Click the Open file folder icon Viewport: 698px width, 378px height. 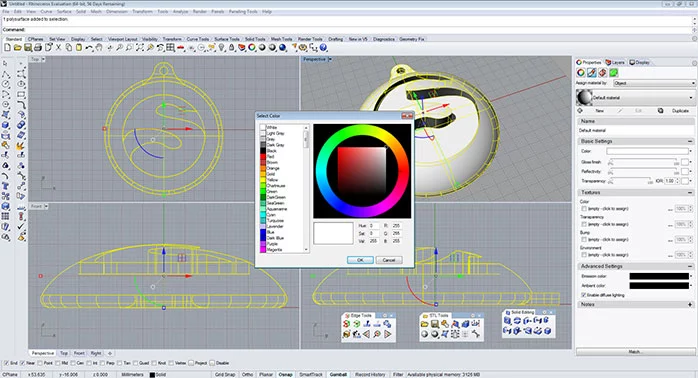[x=17, y=47]
